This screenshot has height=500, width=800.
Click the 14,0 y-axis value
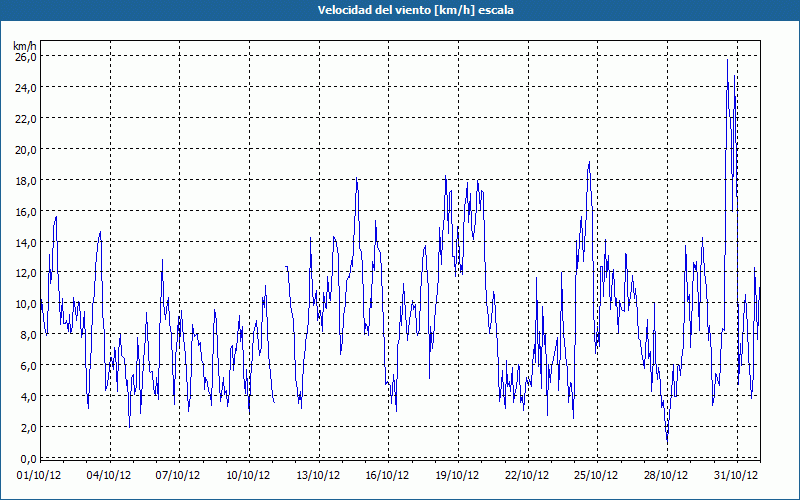click(26, 242)
